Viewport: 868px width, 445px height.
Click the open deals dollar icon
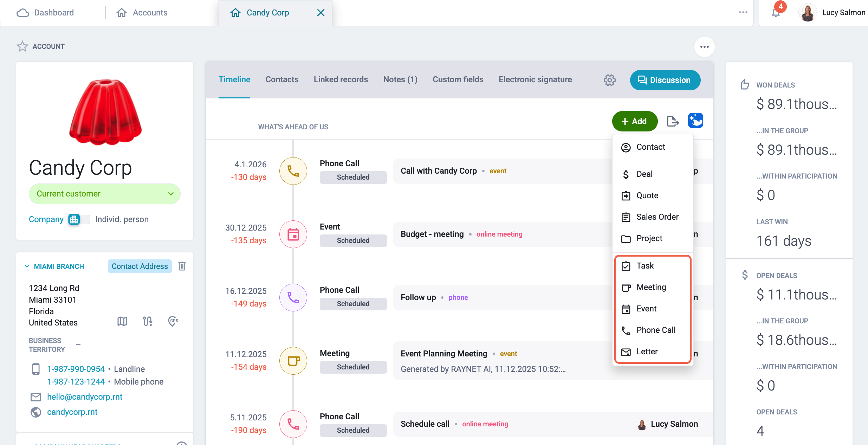tap(745, 275)
